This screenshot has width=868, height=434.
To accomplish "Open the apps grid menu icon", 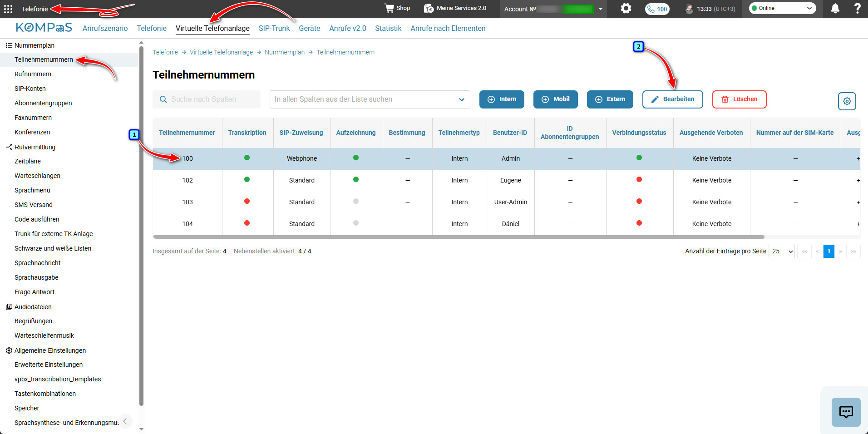I will 8,9.
